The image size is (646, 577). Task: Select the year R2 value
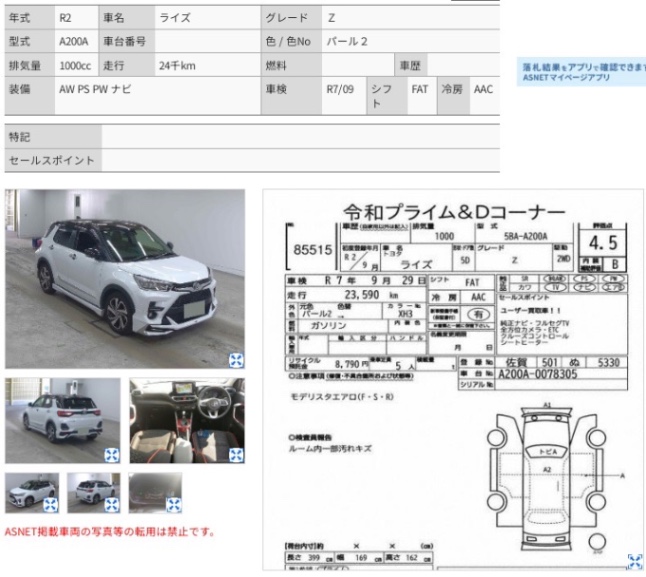coord(65,18)
